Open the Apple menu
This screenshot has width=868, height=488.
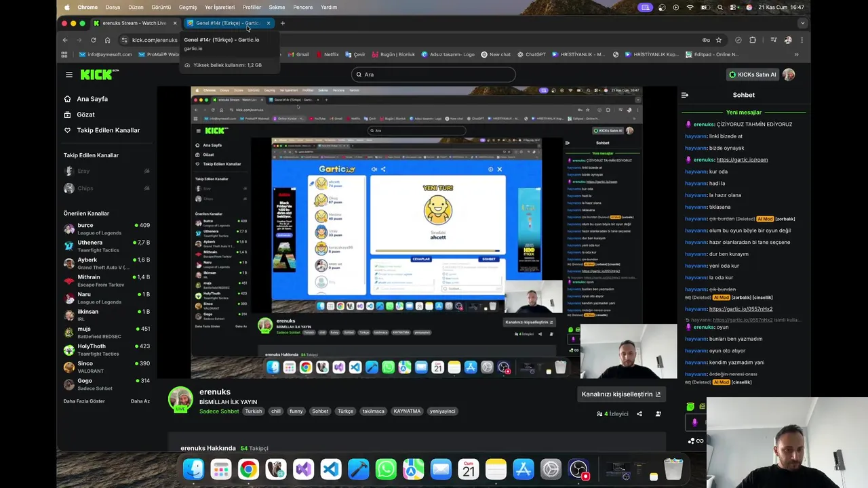(x=67, y=7)
